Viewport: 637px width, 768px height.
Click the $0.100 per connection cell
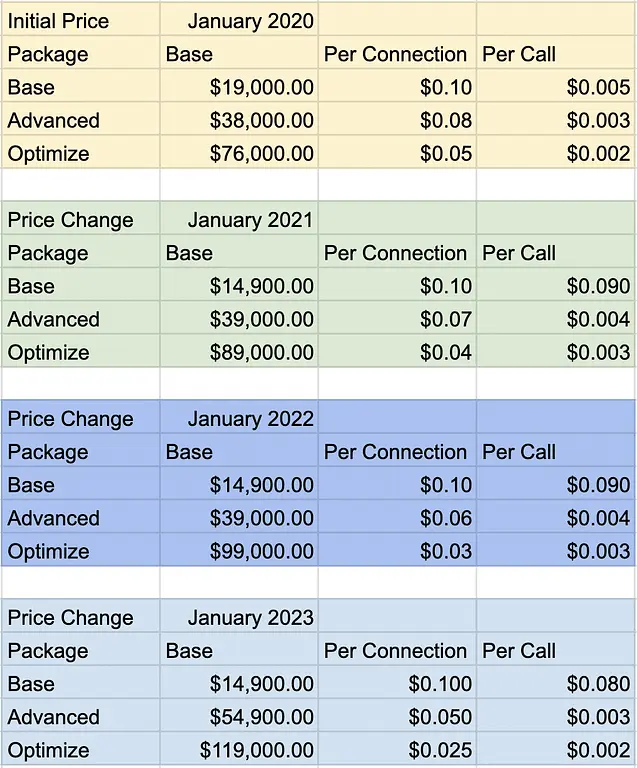[440, 684]
